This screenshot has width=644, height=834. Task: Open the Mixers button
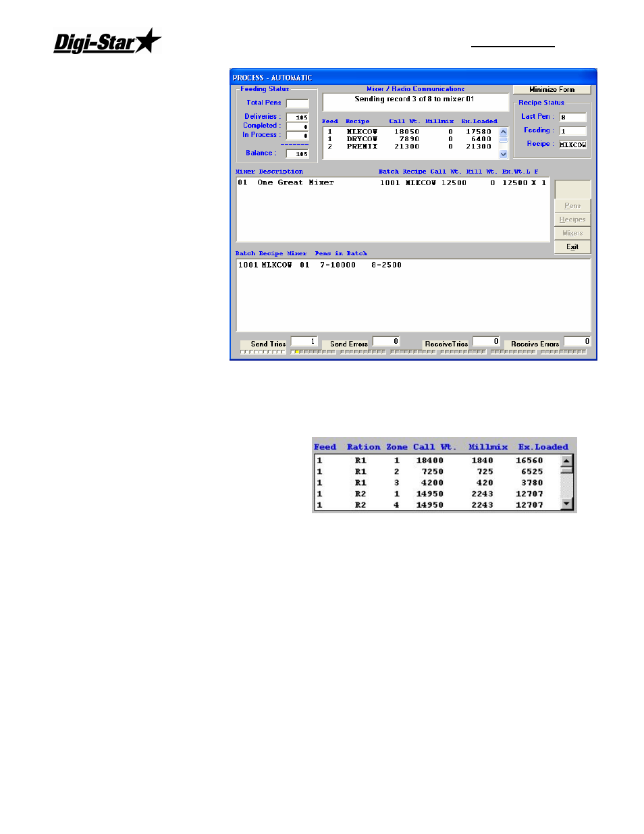pos(572,233)
